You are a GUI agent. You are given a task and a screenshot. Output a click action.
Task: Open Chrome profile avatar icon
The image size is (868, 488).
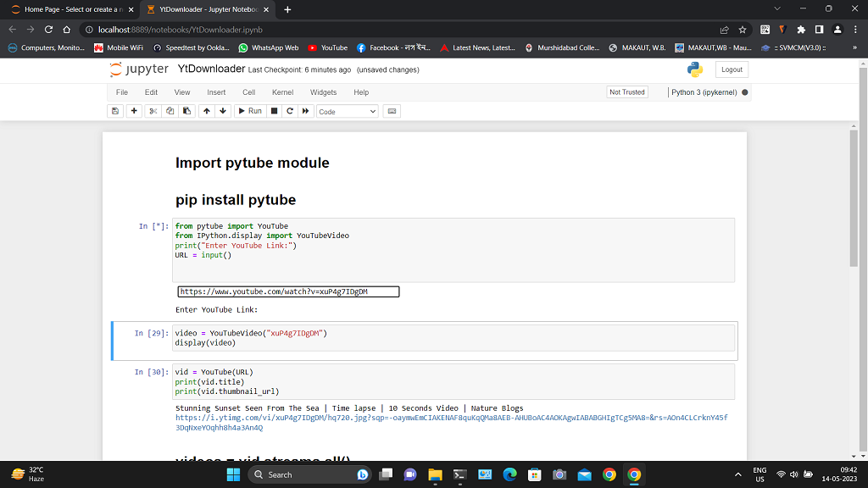[837, 30]
